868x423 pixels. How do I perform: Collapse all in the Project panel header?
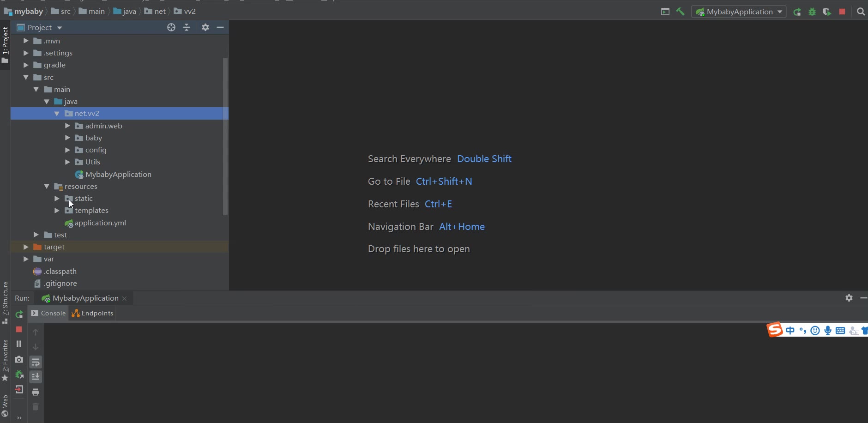187,27
